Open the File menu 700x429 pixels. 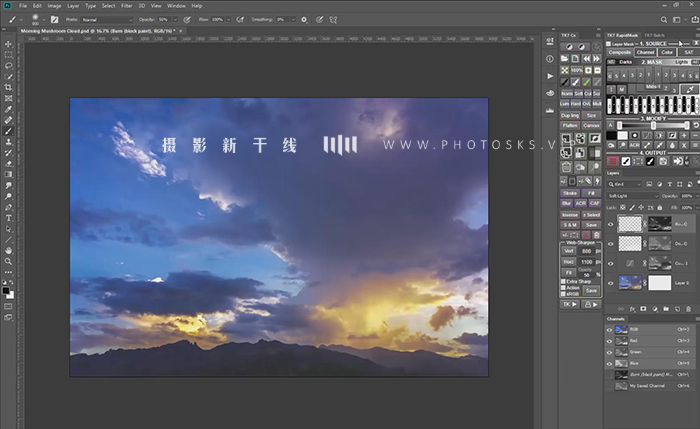coord(23,6)
